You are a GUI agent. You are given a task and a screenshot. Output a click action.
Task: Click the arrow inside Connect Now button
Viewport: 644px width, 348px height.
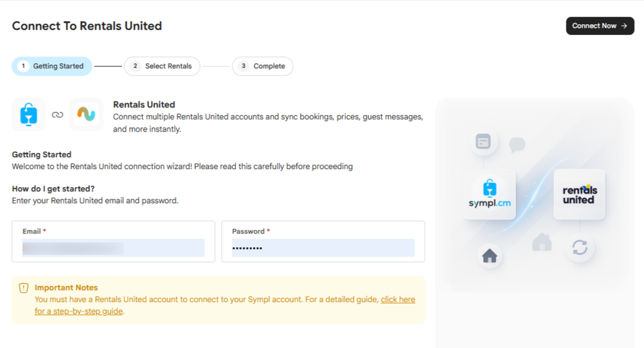pos(624,26)
